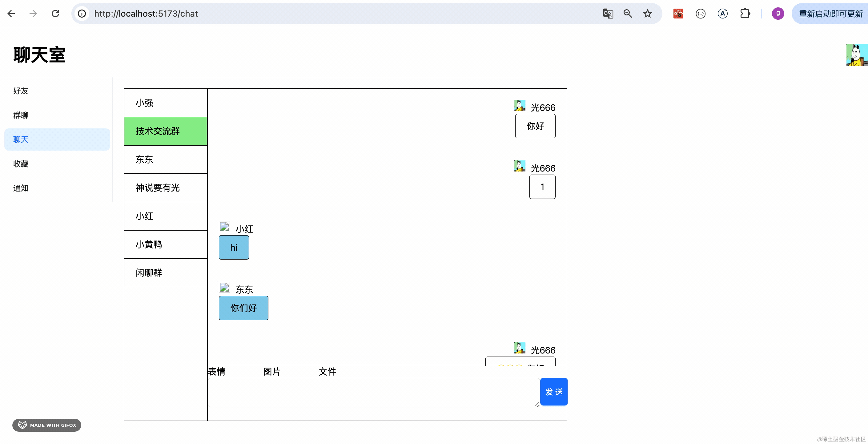Image resolution: width=868 pixels, height=444 pixels.
Task: Open the browser extensions puzzle icon
Action: coord(745,14)
